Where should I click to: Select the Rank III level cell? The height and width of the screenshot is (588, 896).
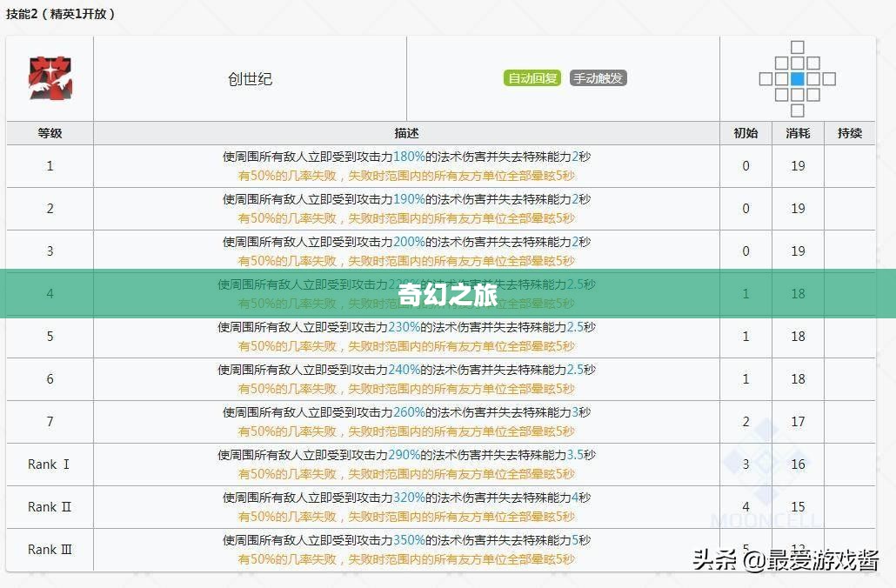click(49, 549)
